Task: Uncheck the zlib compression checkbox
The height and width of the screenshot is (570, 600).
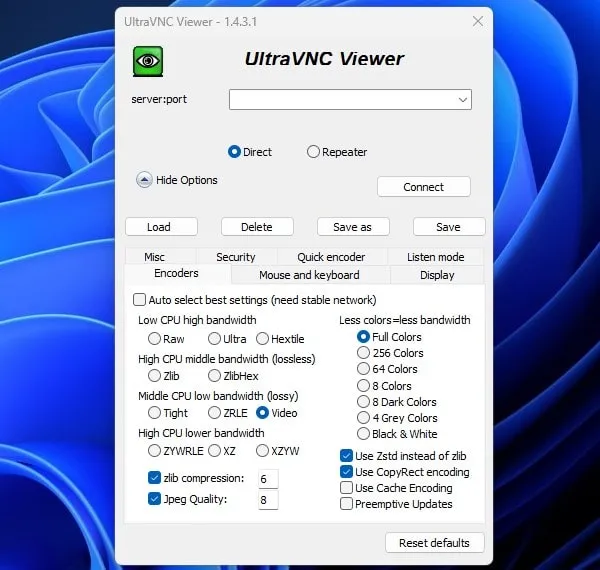Action: click(154, 478)
